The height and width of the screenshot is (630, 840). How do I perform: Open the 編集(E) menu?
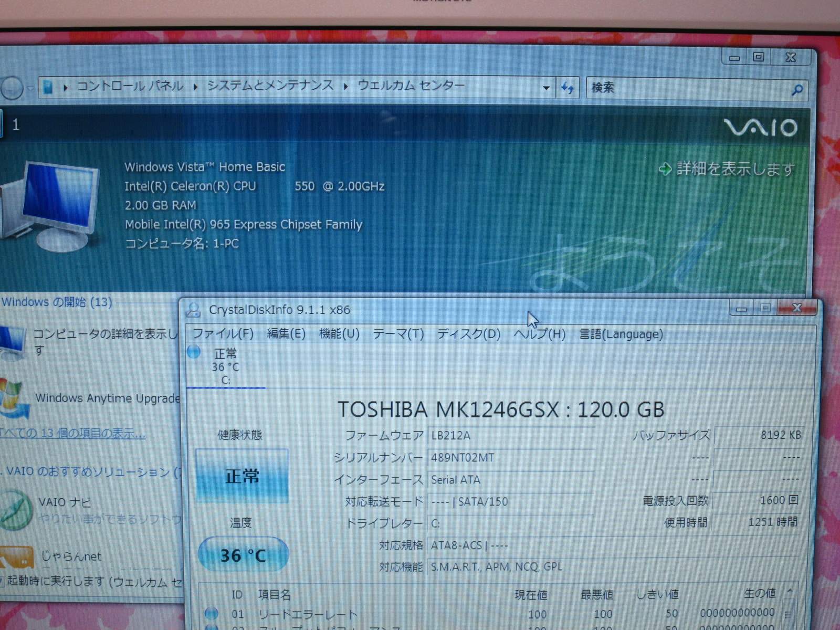(x=286, y=334)
